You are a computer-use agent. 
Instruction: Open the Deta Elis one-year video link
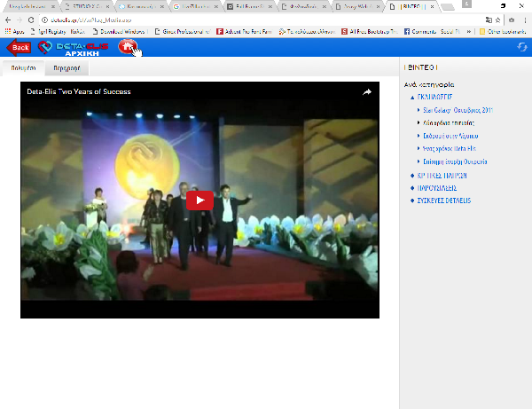(450, 149)
